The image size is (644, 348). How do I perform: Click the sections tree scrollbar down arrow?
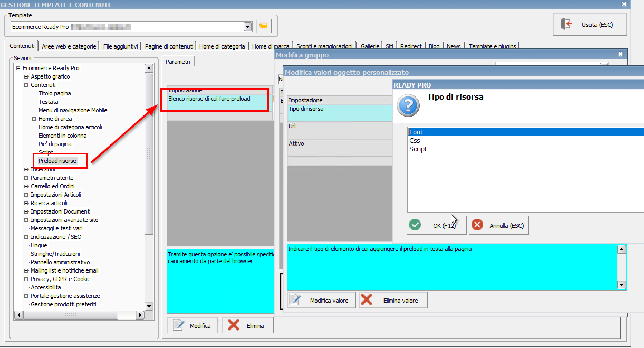coord(149,306)
